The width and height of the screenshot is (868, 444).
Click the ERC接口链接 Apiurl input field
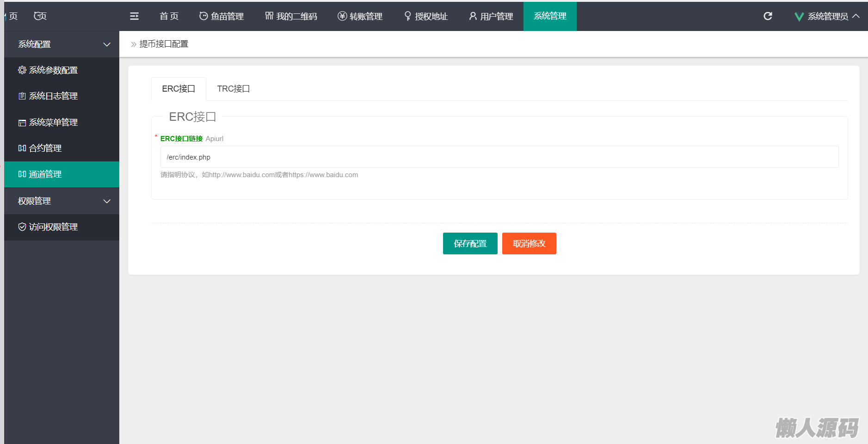(x=499, y=157)
